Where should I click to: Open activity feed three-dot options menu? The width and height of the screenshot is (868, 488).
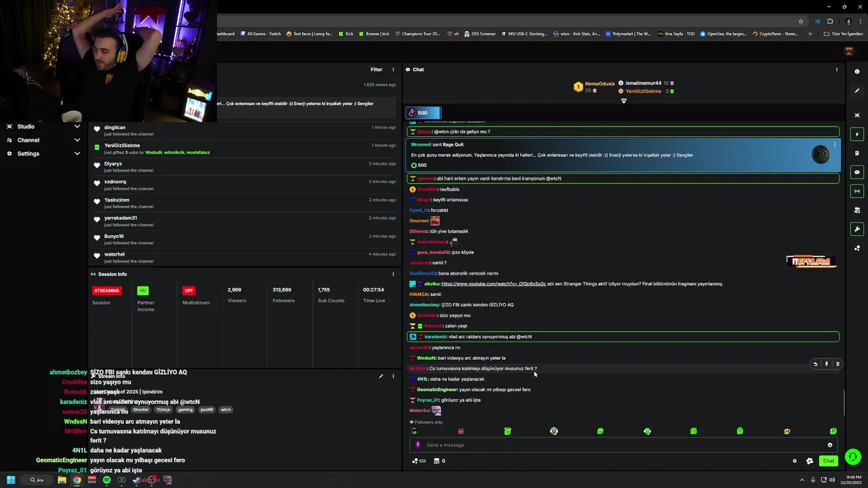tap(393, 69)
